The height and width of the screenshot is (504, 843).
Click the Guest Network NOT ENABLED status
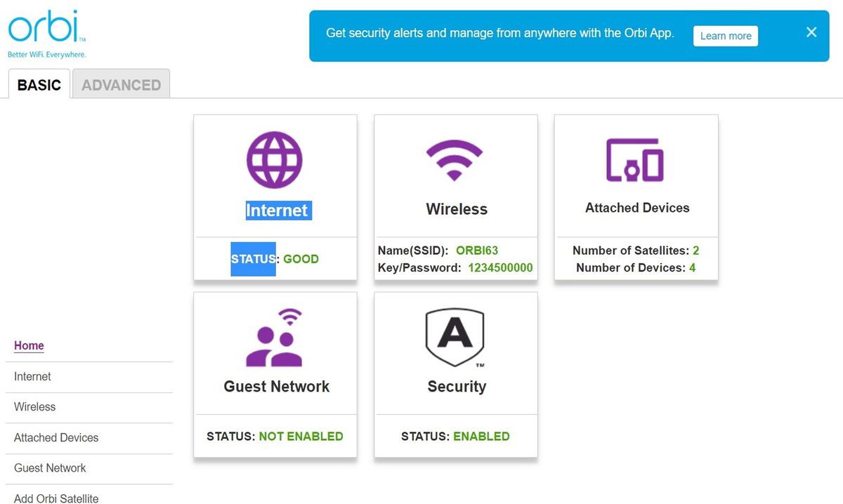(x=301, y=436)
